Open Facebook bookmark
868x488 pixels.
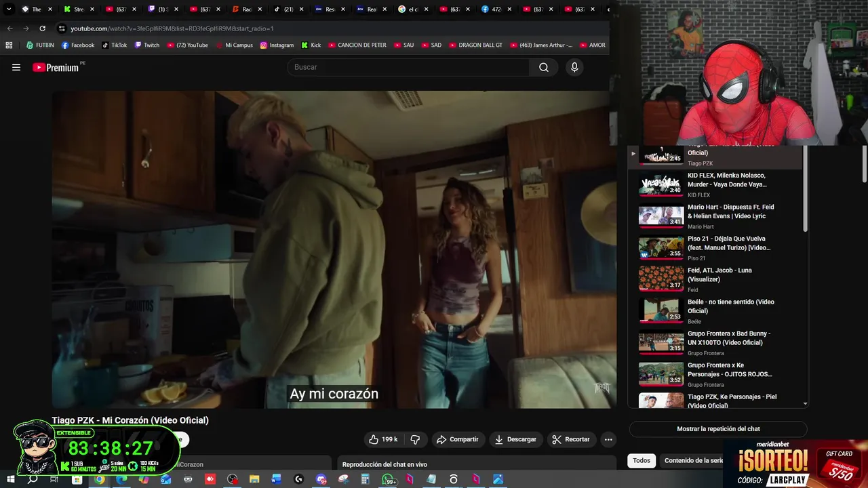click(x=78, y=45)
